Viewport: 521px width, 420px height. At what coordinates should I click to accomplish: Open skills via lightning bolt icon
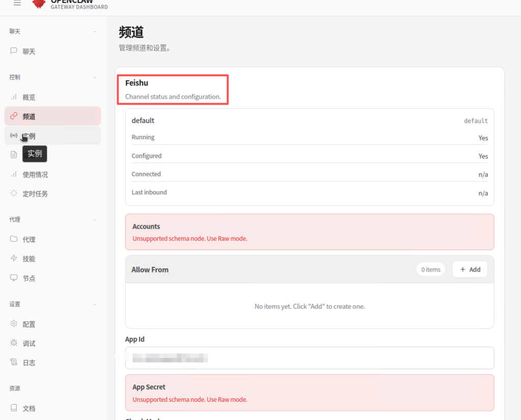14,258
